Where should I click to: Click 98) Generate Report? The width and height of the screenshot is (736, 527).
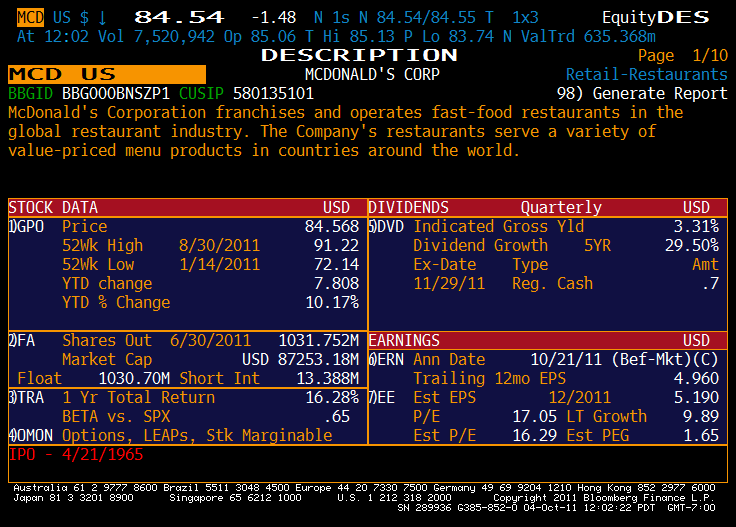coord(642,93)
